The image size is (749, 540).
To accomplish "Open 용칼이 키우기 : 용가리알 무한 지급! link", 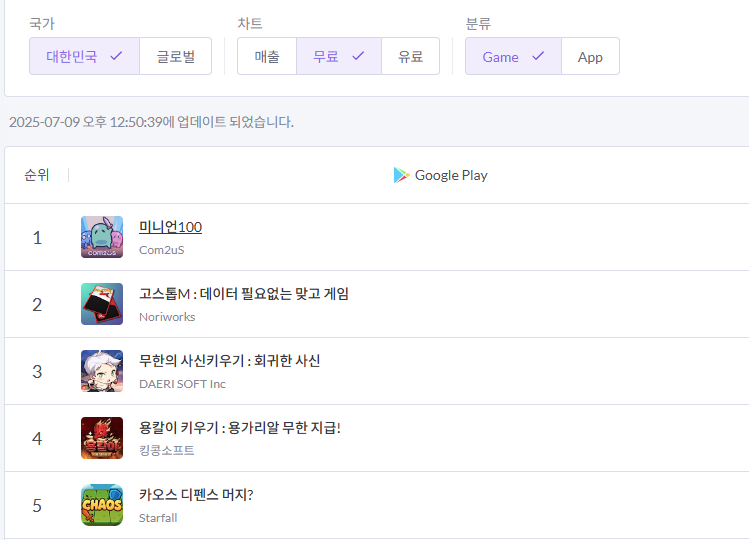I will pos(240,427).
